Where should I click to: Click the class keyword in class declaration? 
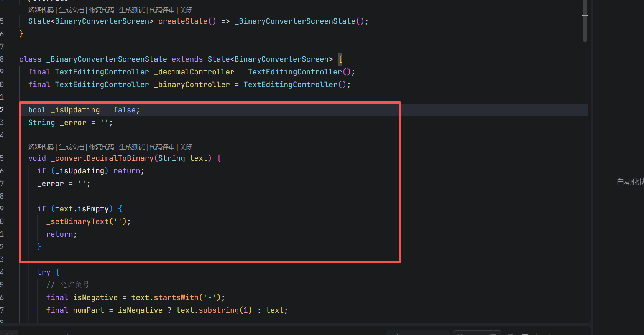coord(30,59)
